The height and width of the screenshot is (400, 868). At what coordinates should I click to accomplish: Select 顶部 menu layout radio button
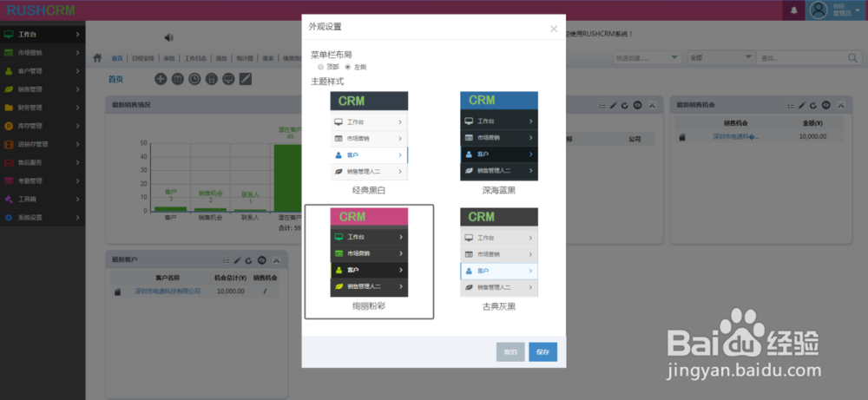coord(320,67)
